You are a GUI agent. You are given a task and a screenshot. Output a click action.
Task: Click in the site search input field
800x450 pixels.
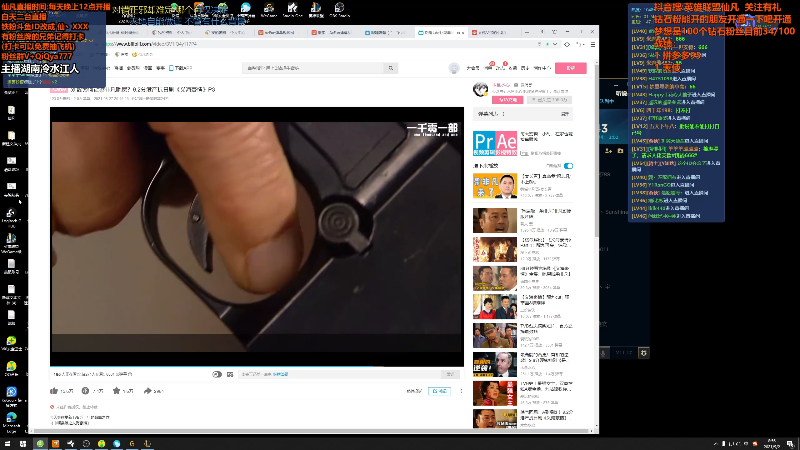point(313,68)
